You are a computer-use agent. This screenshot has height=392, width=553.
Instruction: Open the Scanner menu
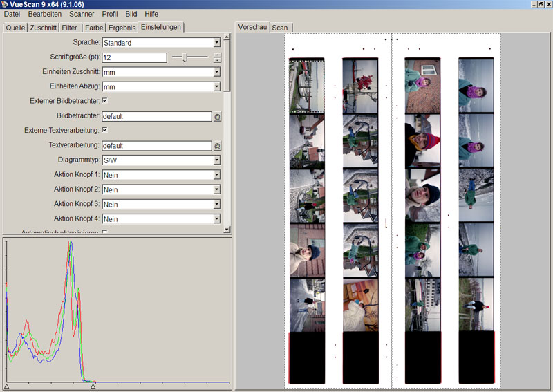coord(82,14)
